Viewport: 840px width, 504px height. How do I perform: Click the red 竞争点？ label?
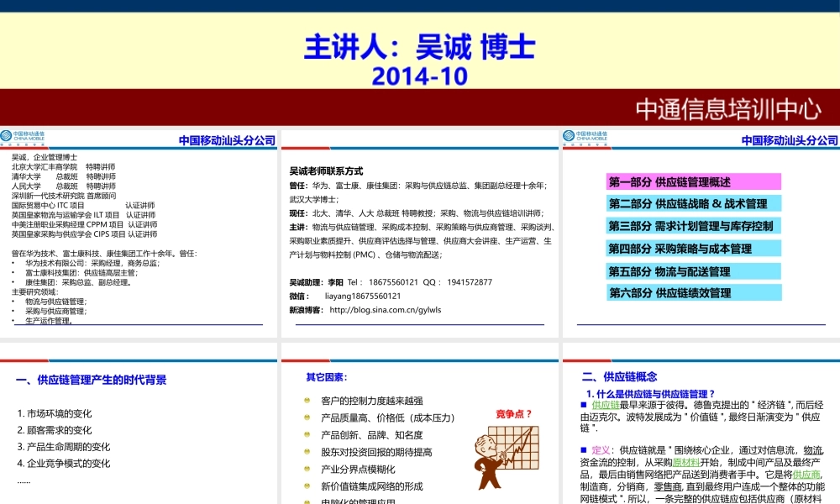514,414
